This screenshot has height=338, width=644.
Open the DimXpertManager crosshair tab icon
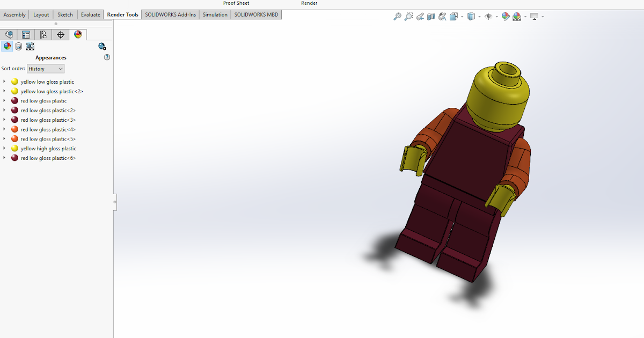[60, 34]
